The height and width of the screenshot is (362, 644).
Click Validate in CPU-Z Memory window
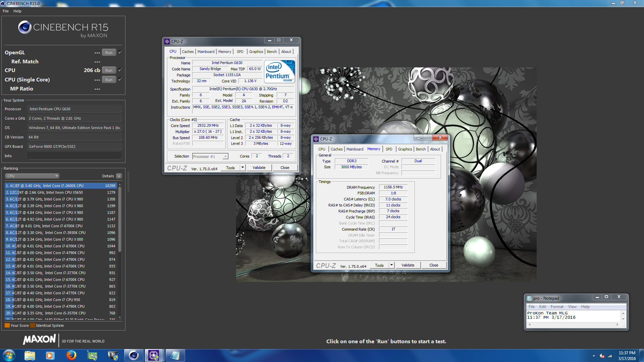pos(408,265)
